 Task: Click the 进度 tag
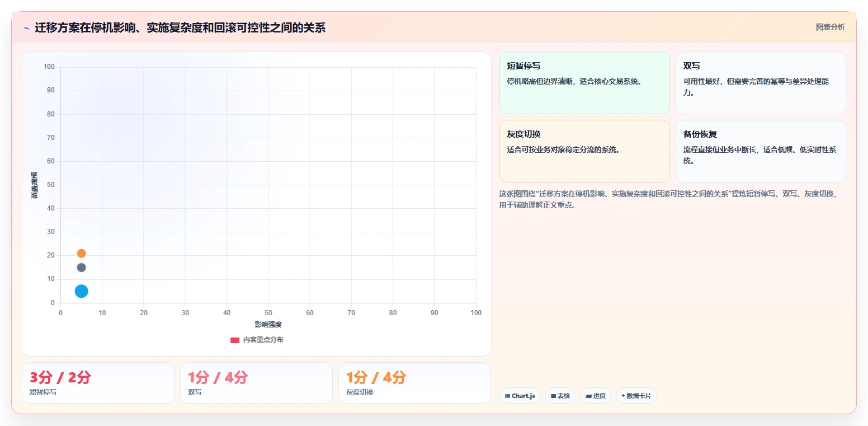tap(596, 396)
